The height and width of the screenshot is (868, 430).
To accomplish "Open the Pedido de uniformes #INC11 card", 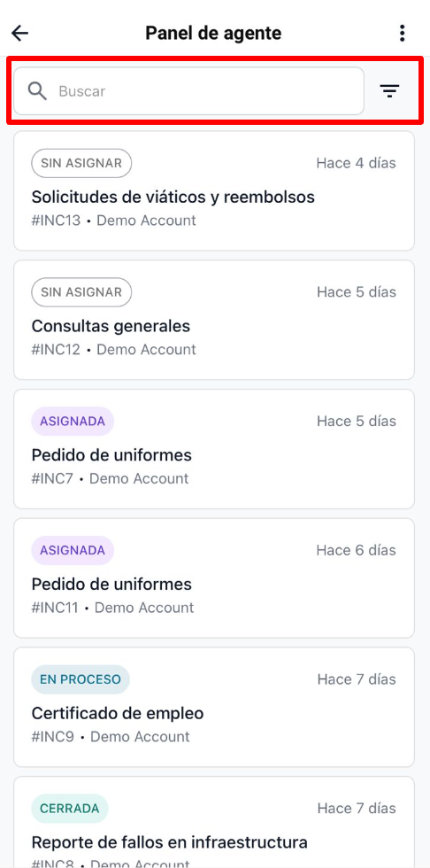I will click(x=214, y=577).
